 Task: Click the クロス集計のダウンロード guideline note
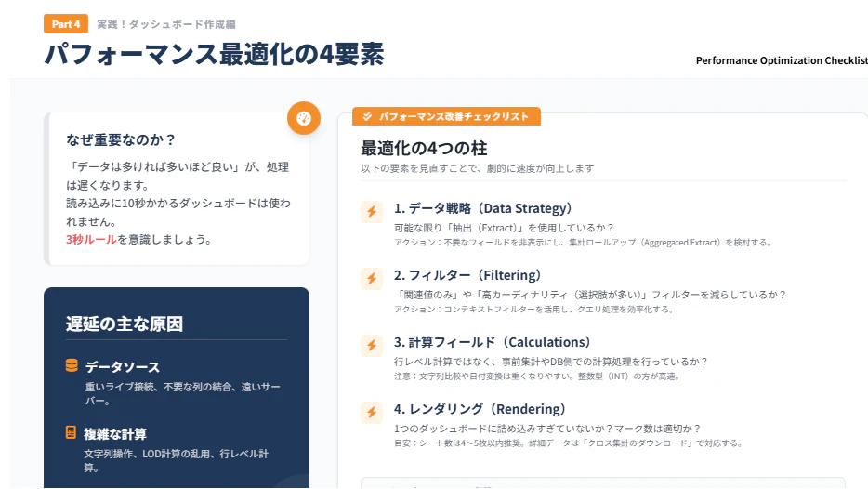[569, 443]
